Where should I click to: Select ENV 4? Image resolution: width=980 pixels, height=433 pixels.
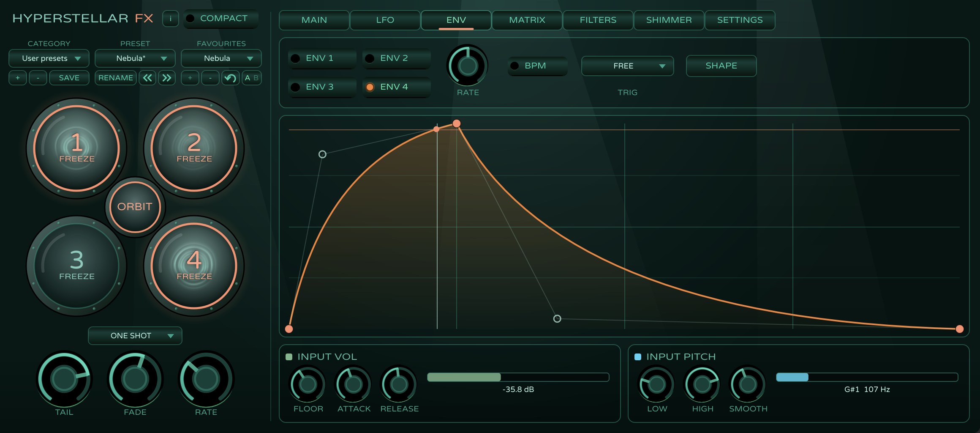pyautogui.click(x=397, y=87)
